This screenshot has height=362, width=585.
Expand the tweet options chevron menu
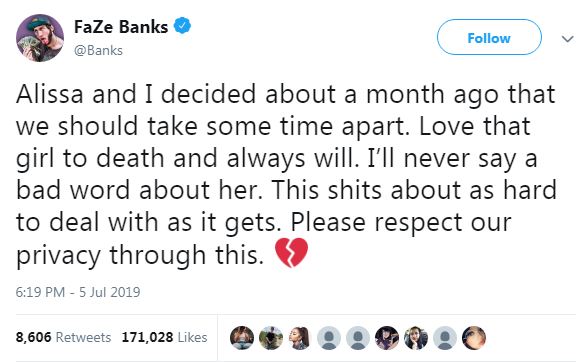point(567,38)
